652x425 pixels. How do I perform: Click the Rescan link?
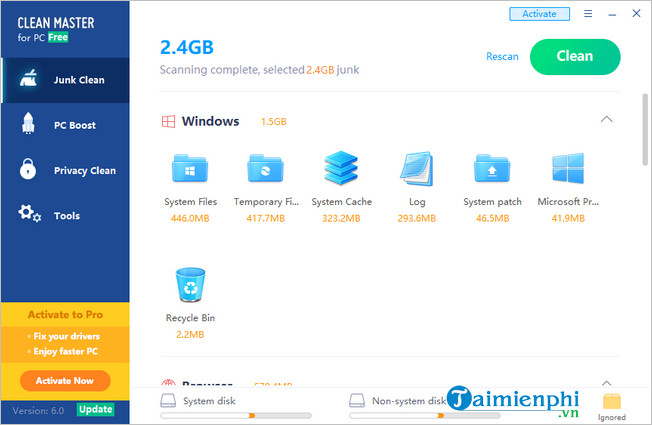click(502, 57)
